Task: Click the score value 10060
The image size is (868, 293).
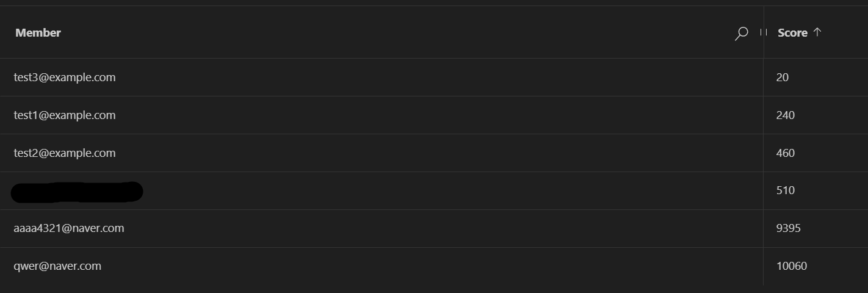Action: point(792,267)
